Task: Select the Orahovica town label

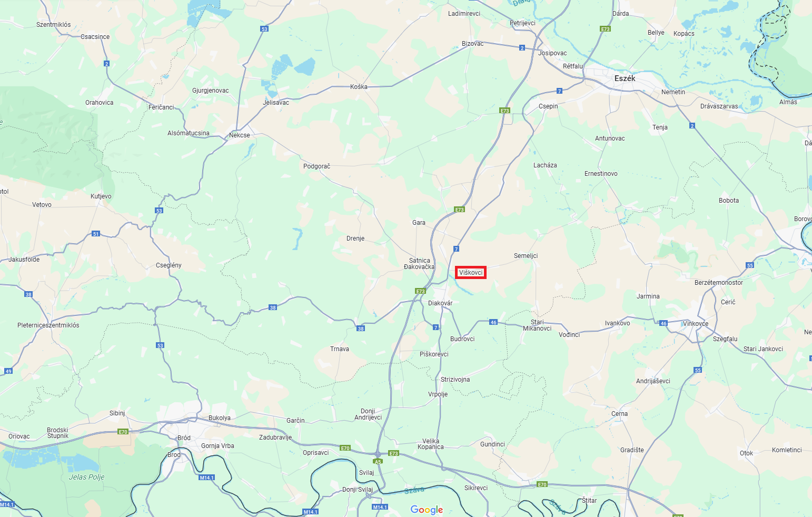Action: [100, 103]
